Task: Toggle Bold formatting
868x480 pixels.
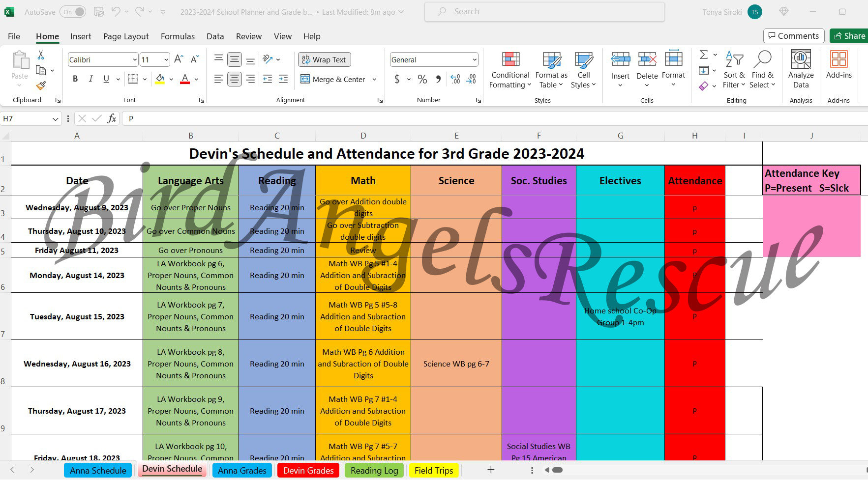Action: coord(75,79)
